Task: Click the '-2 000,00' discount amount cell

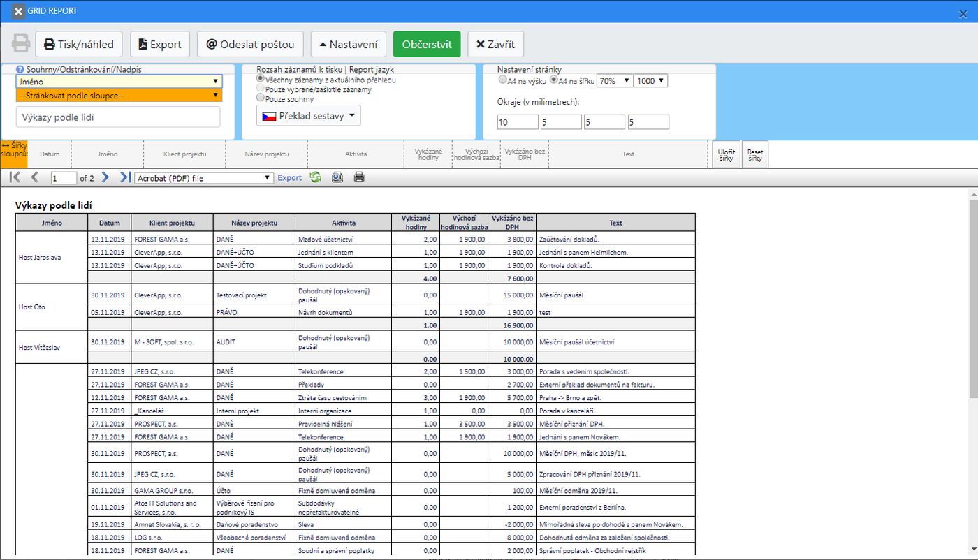Action: coord(512,524)
